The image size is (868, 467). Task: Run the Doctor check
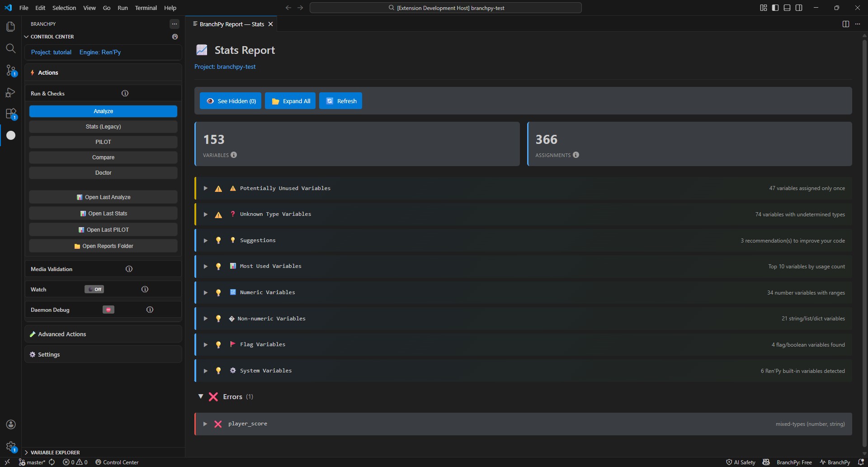103,173
